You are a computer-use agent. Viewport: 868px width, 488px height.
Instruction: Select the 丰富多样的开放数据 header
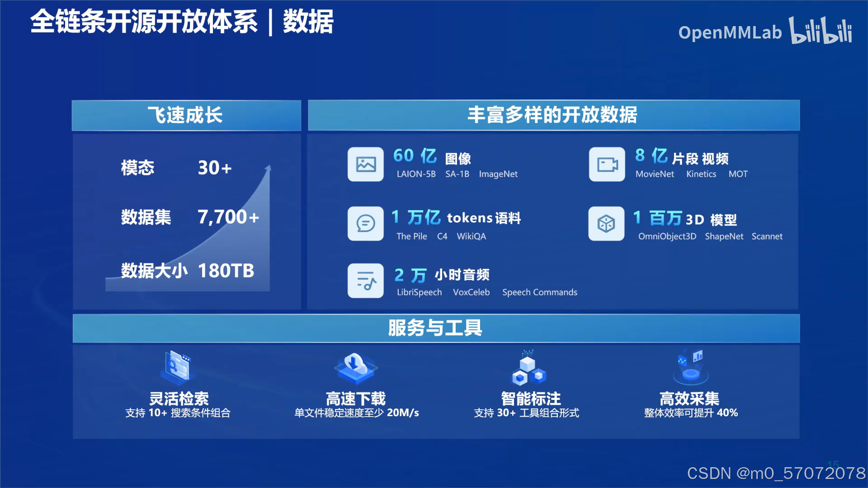[553, 115]
